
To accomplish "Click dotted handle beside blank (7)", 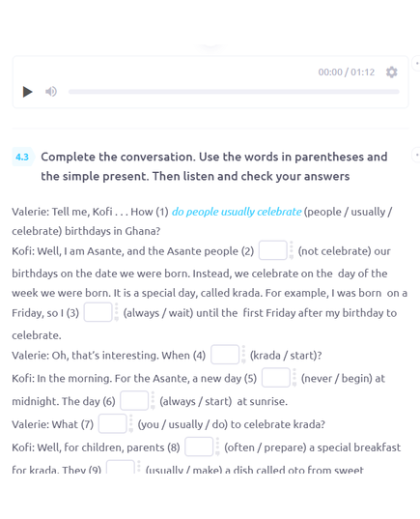I will pyautogui.click(x=131, y=423).
